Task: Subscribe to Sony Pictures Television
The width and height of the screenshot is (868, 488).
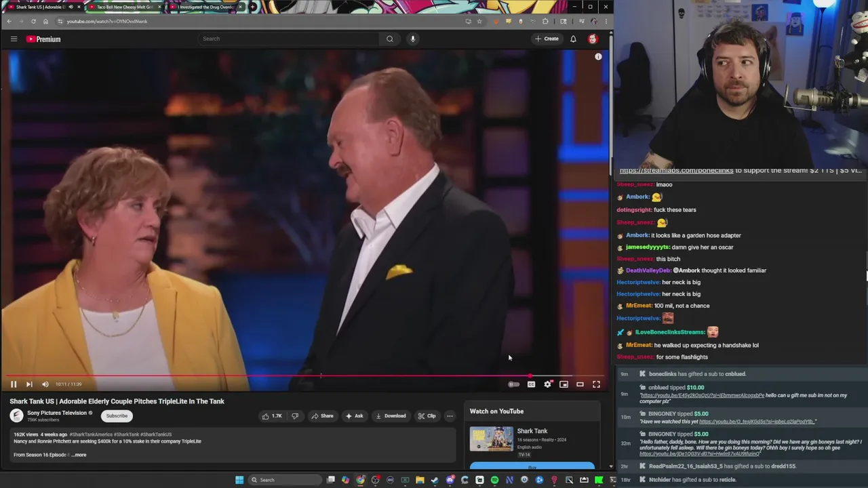Action: 117,416
